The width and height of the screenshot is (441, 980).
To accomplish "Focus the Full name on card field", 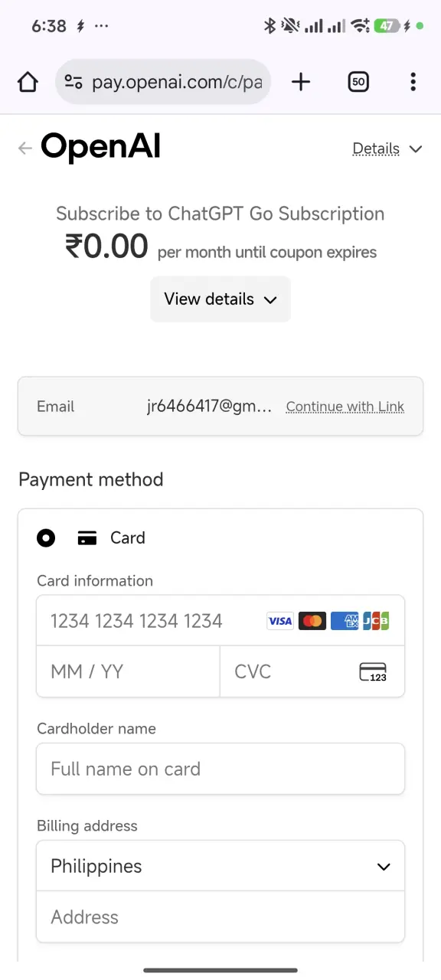I will point(220,769).
